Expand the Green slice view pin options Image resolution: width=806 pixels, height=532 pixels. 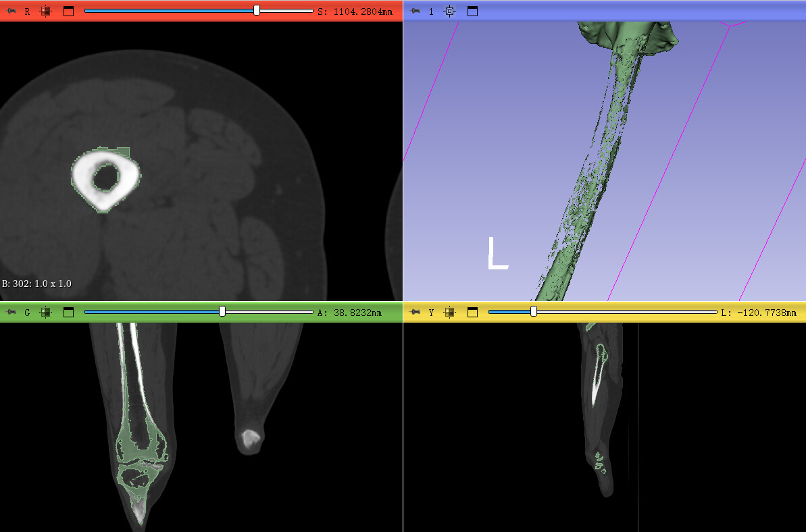pos(11,312)
